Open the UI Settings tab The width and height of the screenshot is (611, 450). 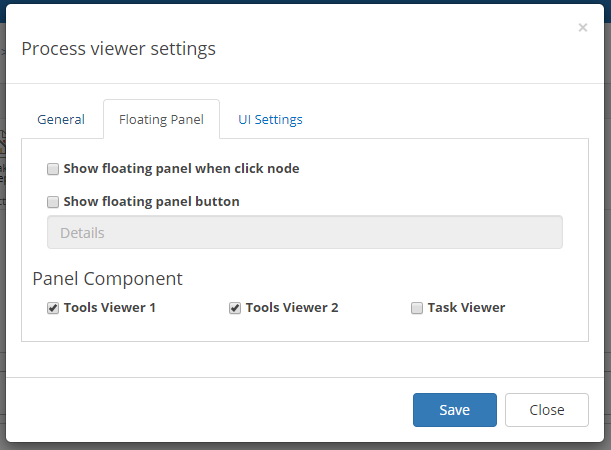tap(270, 119)
